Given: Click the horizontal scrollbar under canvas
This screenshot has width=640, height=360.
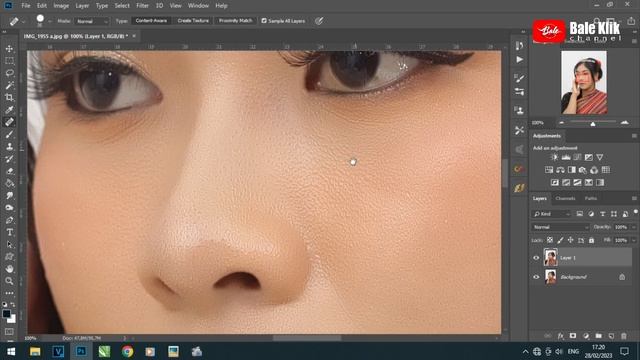Looking at the screenshot, I should pos(307,338).
